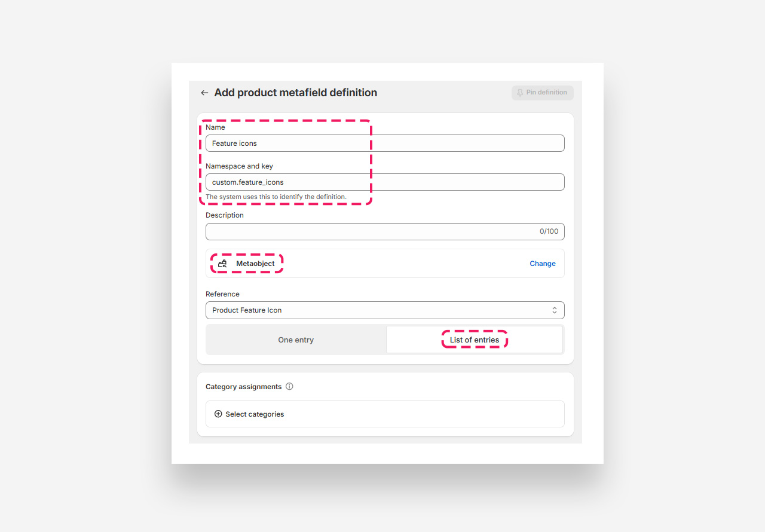Click the plus icon for Select categories
Viewport: 765px width, 532px height.
(x=218, y=414)
